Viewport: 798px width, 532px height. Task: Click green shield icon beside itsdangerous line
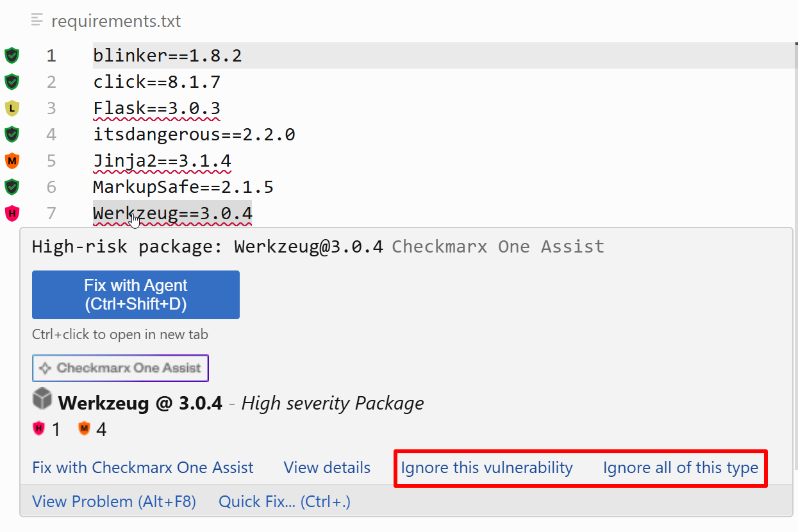(x=12, y=135)
